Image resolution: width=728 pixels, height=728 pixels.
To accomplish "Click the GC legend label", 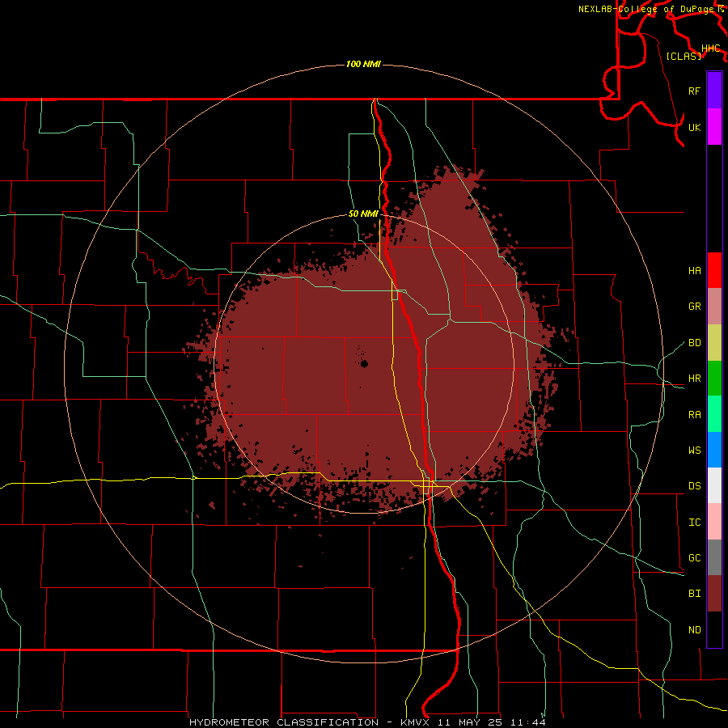I will (695, 558).
